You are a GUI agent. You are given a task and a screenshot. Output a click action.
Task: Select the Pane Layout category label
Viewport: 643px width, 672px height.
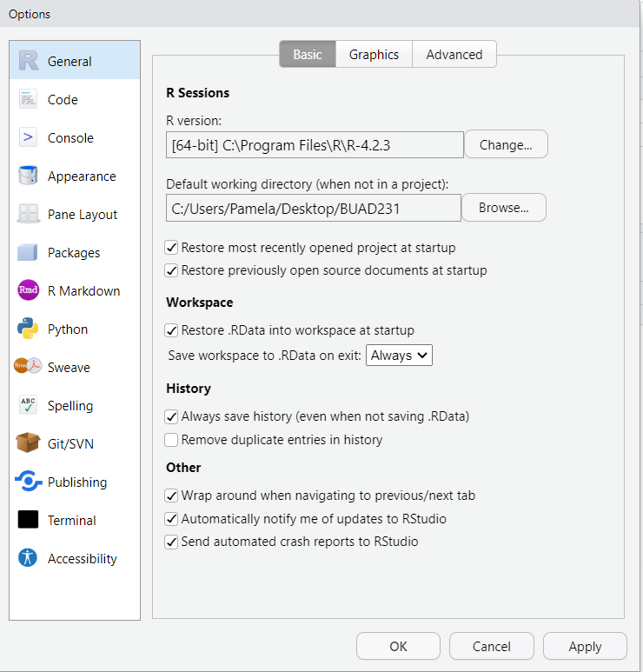[83, 214]
